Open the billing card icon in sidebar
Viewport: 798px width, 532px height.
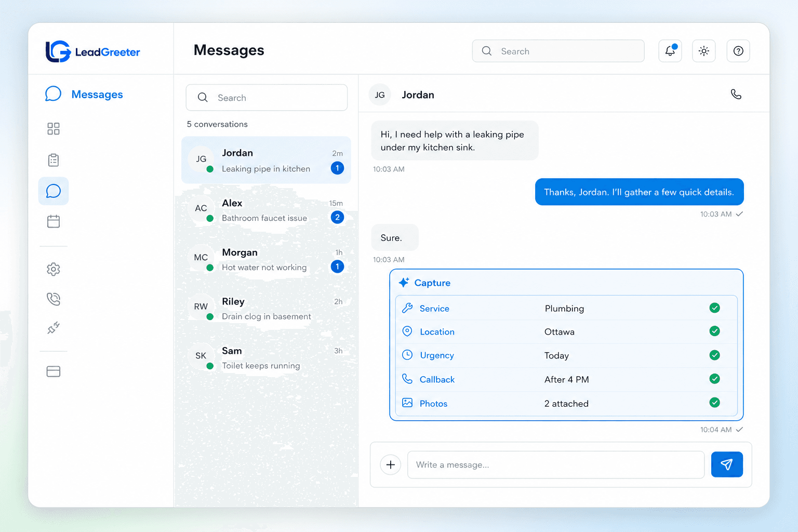point(54,371)
